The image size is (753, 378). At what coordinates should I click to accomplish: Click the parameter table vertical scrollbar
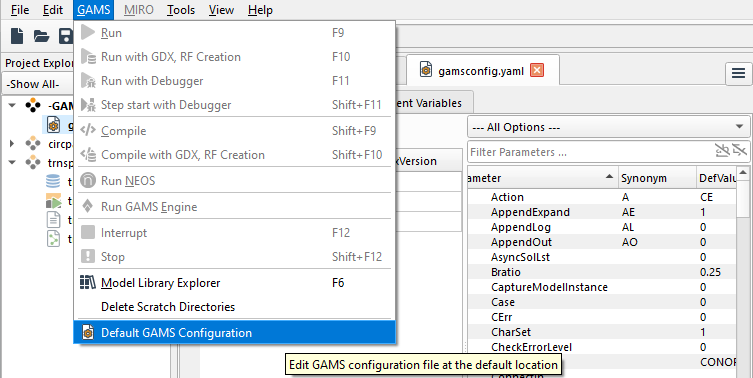pyautogui.click(x=743, y=269)
